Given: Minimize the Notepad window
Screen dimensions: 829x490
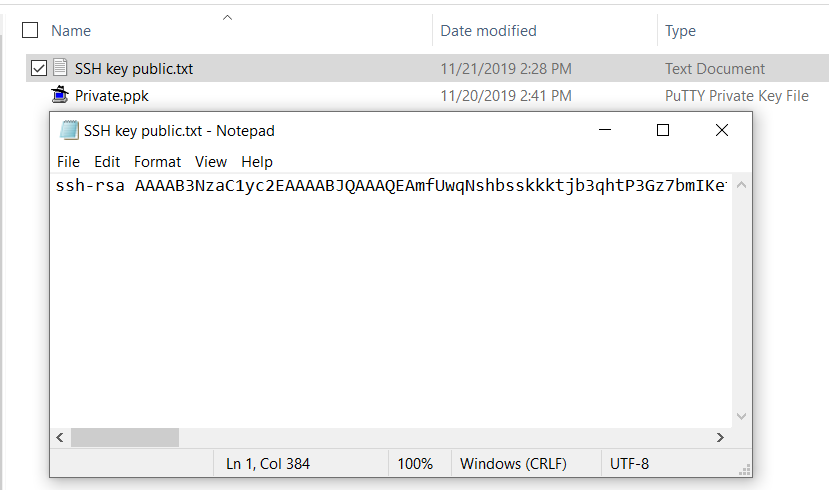Looking at the screenshot, I should 604,131.
